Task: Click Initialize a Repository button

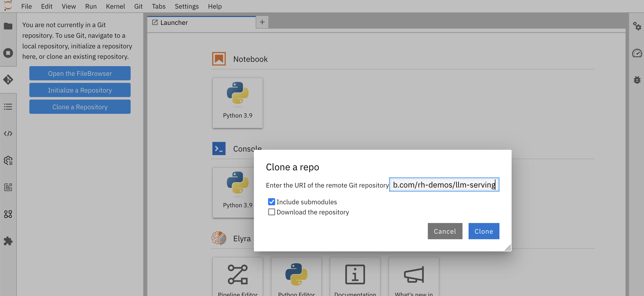Action: (80, 90)
